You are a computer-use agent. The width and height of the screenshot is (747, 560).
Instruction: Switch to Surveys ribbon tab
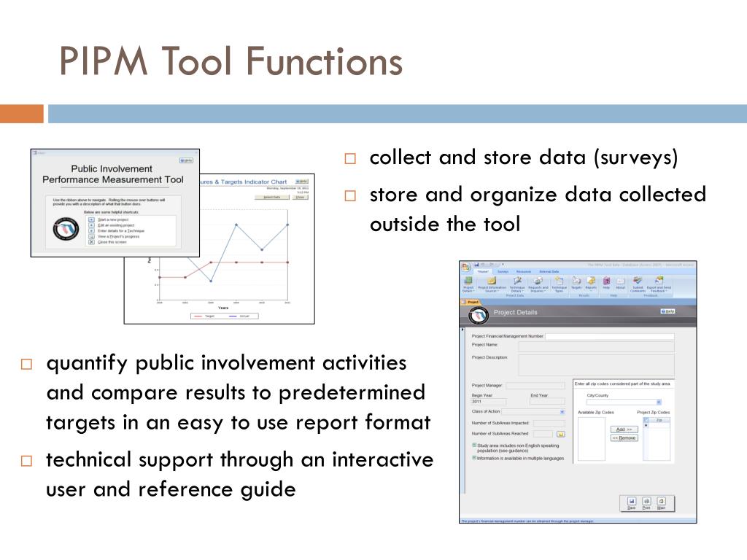pyautogui.click(x=503, y=271)
